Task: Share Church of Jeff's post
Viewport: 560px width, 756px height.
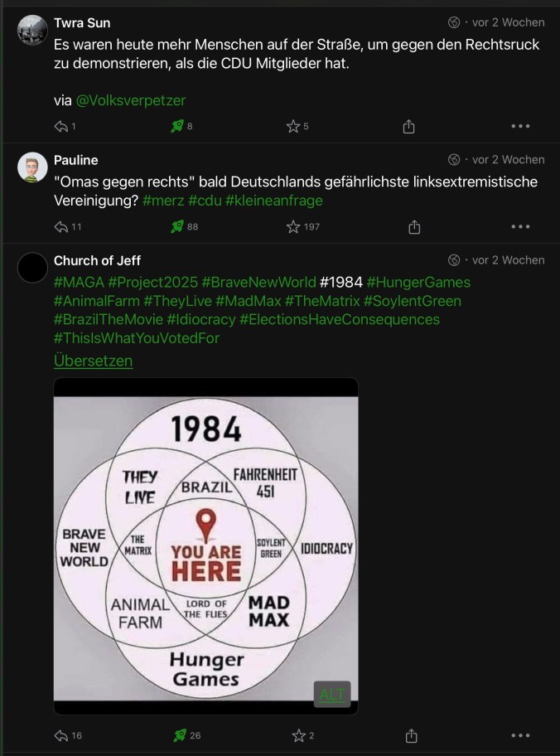Action: tap(412, 735)
